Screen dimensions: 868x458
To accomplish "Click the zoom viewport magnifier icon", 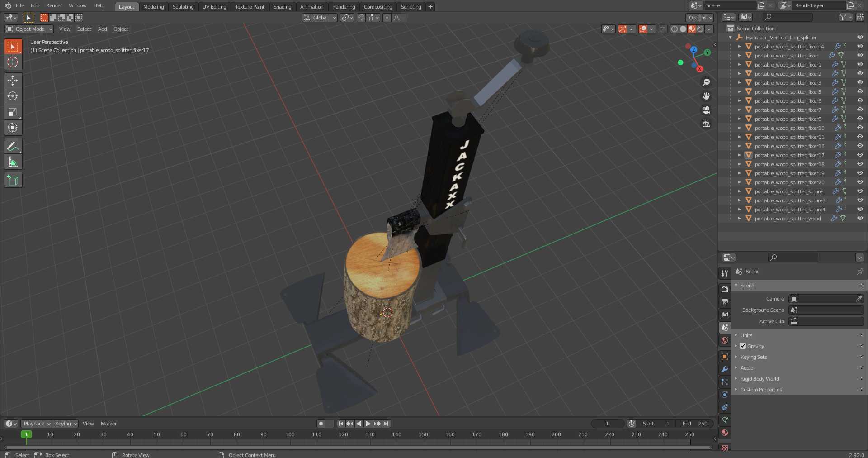I will (x=706, y=82).
